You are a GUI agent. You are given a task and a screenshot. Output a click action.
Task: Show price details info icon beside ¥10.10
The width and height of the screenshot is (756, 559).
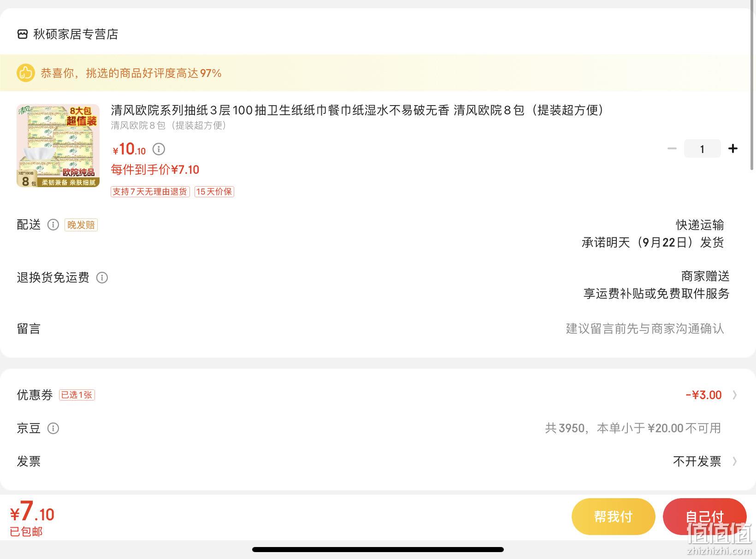159,149
